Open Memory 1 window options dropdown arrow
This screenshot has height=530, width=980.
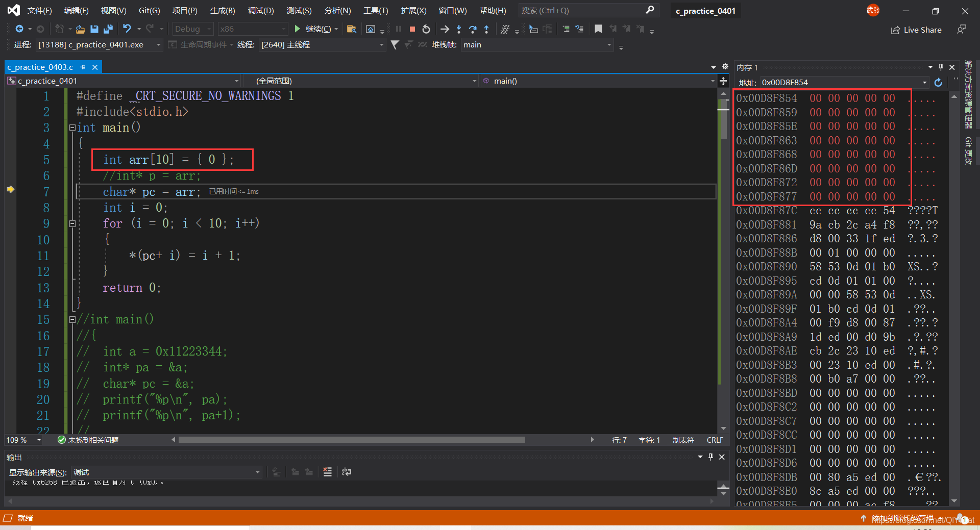coord(930,67)
